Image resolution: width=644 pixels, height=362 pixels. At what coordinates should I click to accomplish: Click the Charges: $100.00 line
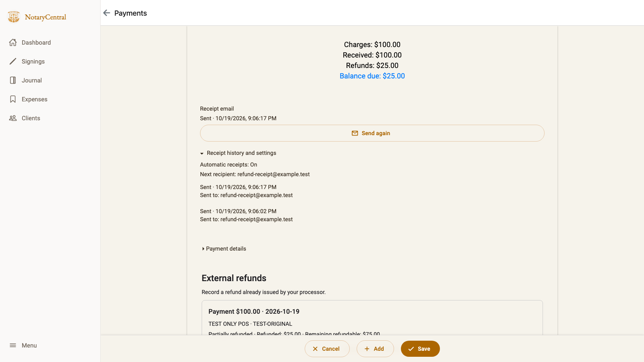(x=372, y=45)
